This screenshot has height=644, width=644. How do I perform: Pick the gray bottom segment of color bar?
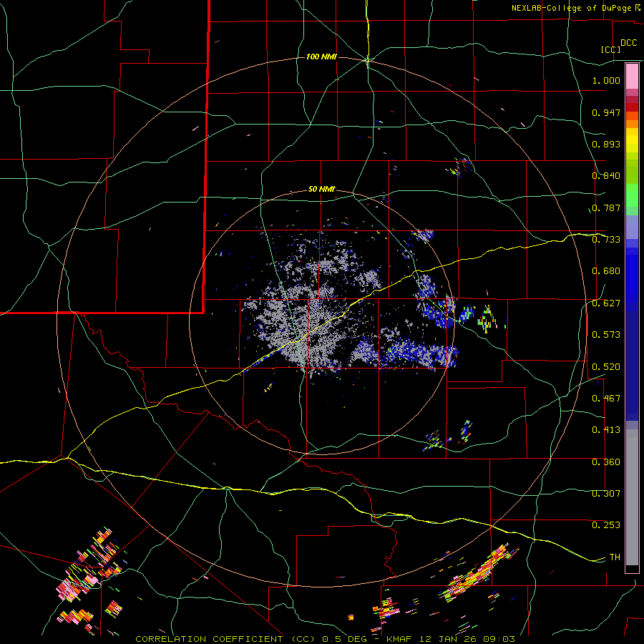tap(632, 497)
